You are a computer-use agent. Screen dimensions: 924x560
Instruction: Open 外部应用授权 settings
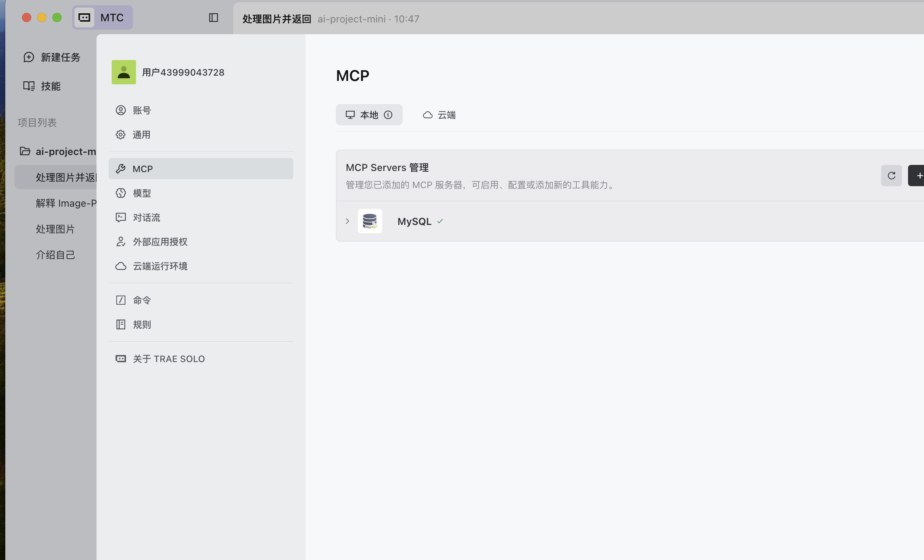click(x=160, y=242)
